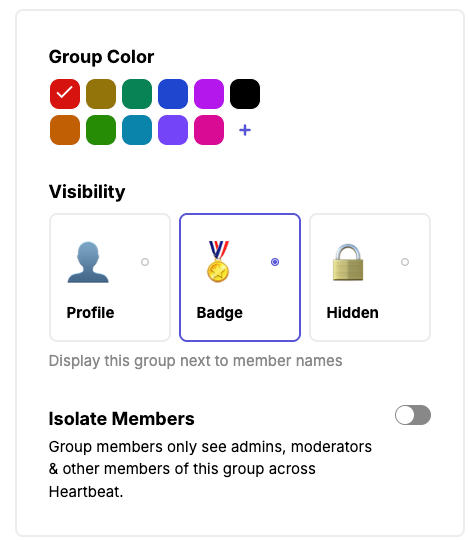The height and width of the screenshot is (542, 468).
Task: Choose the black group color swatch
Action: (x=245, y=94)
